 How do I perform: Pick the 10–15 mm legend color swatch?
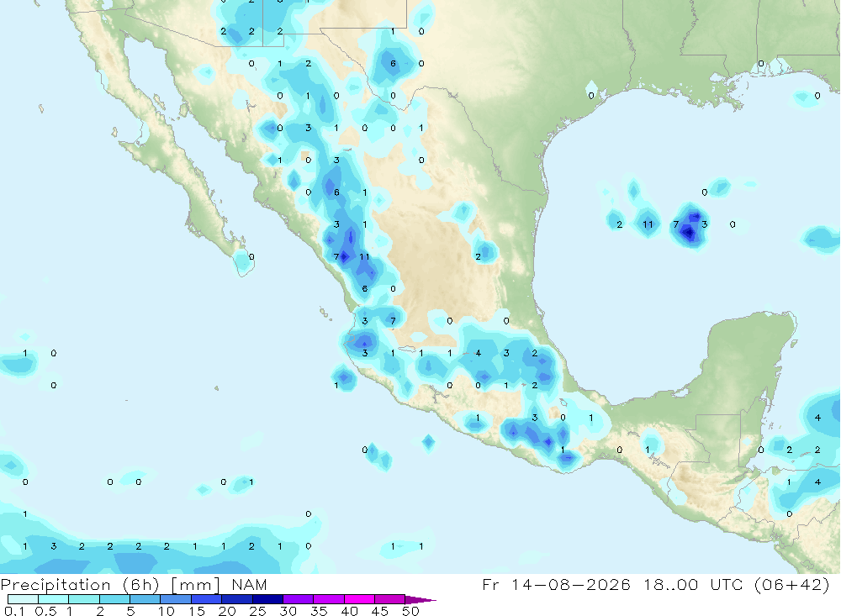[176, 599]
